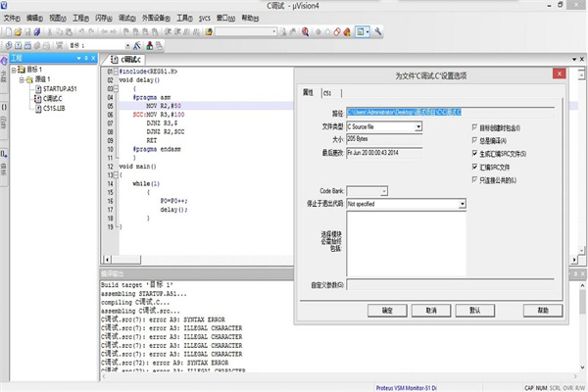Open the 文件类型 C Source file dropdown
This screenshot has height=392, width=588.
418,126
